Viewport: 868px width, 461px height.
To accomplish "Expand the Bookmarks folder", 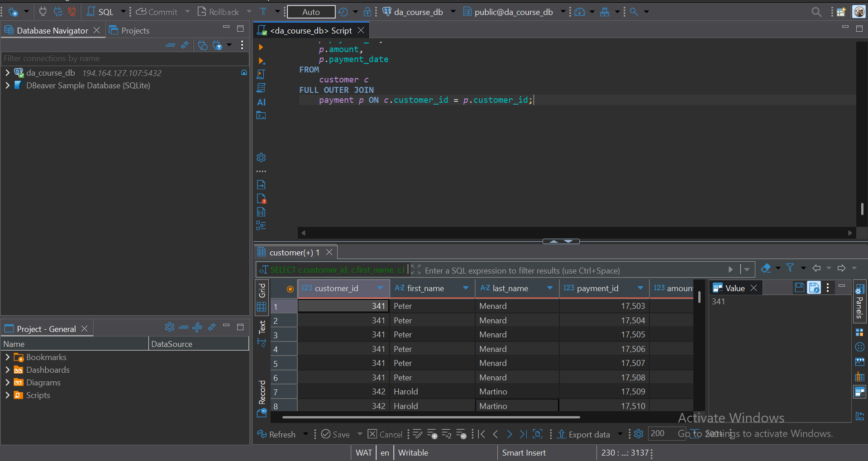I will pyautogui.click(x=7, y=357).
